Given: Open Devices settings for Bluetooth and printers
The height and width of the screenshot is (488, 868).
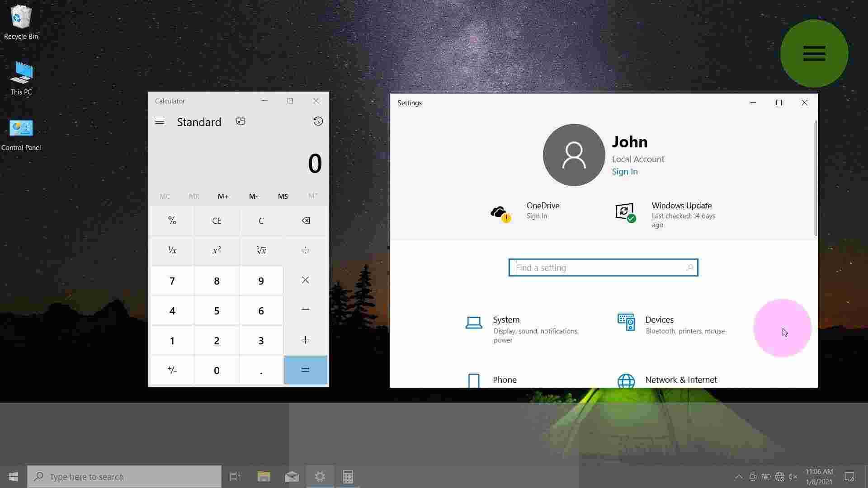Looking at the screenshot, I should pos(659,319).
